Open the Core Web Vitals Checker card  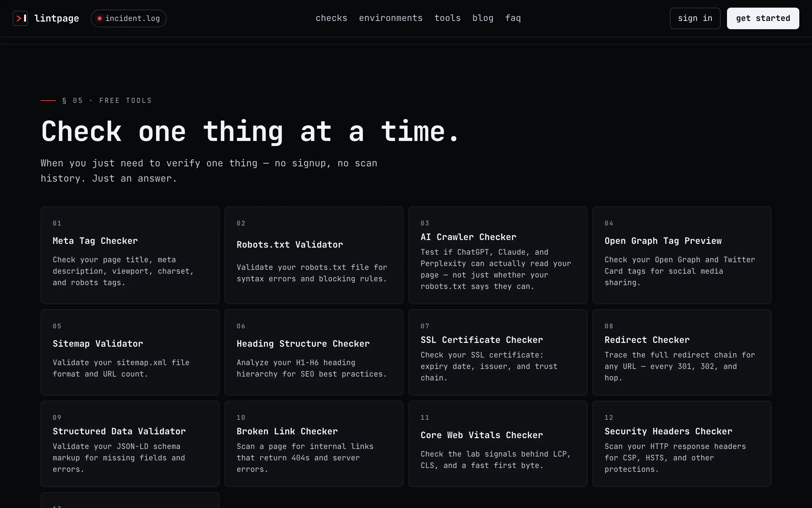[498, 444]
